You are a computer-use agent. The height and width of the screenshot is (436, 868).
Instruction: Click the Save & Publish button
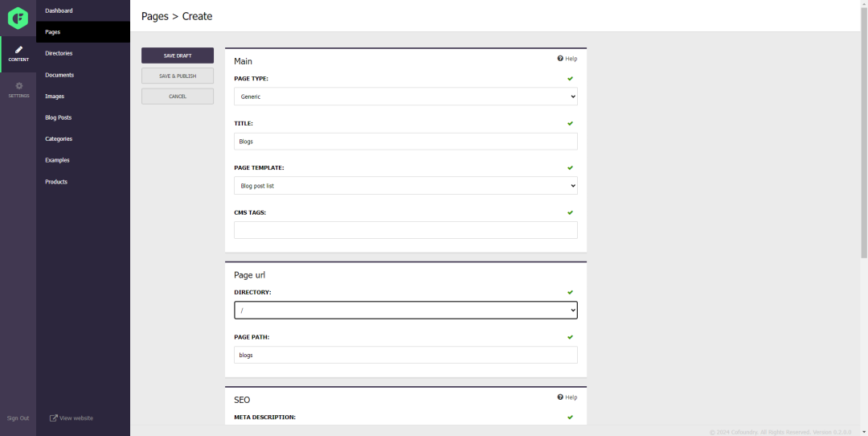(x=177, y=76)
